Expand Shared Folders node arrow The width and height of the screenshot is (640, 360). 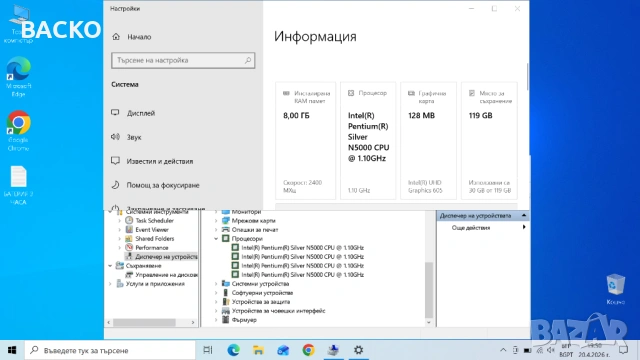click(x=120, y=238)
